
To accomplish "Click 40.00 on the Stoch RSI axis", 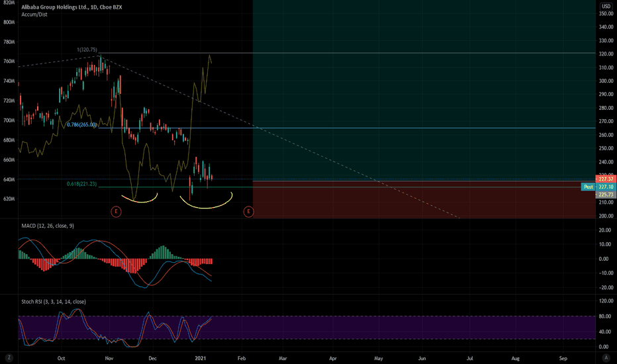I will coord(606,332).
